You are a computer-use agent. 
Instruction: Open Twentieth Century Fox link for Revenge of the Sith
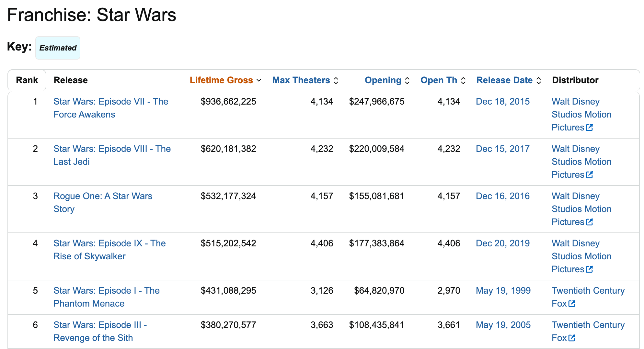point(588,332)
